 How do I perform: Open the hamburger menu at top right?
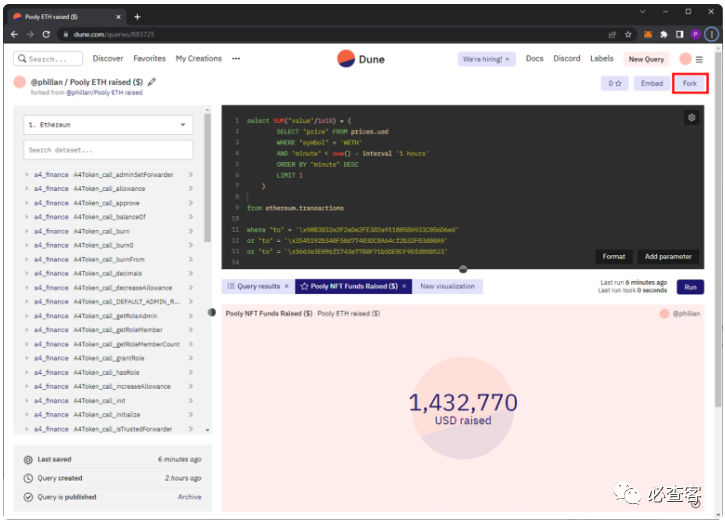pos(699,59)
